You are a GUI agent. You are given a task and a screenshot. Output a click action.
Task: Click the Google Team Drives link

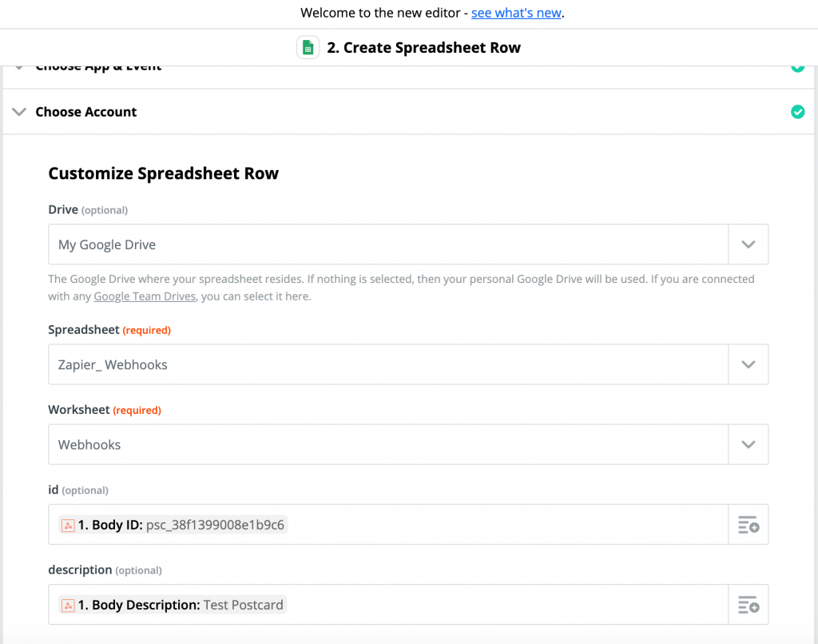pos(145,296)
